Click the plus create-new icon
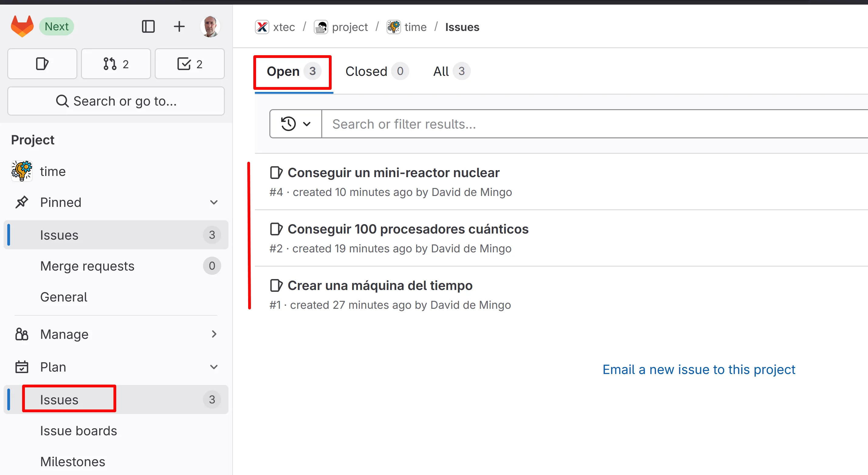 click(x=179, y=26)
